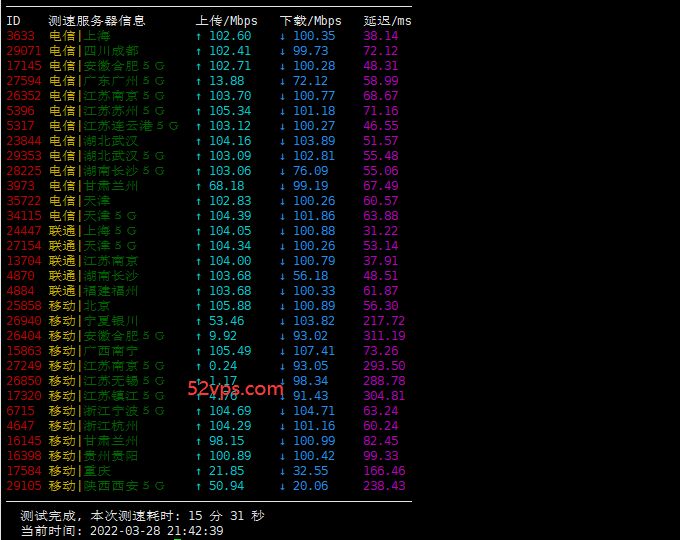Select server ID 13704
The height and width of the screenshot is (540, 680).
pos(24,261)
